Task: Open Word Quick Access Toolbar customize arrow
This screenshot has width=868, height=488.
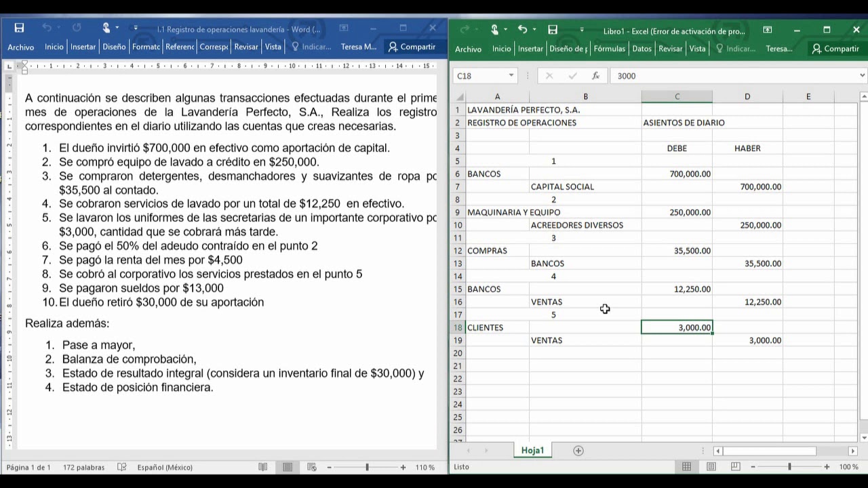Action: click(136, 28)
